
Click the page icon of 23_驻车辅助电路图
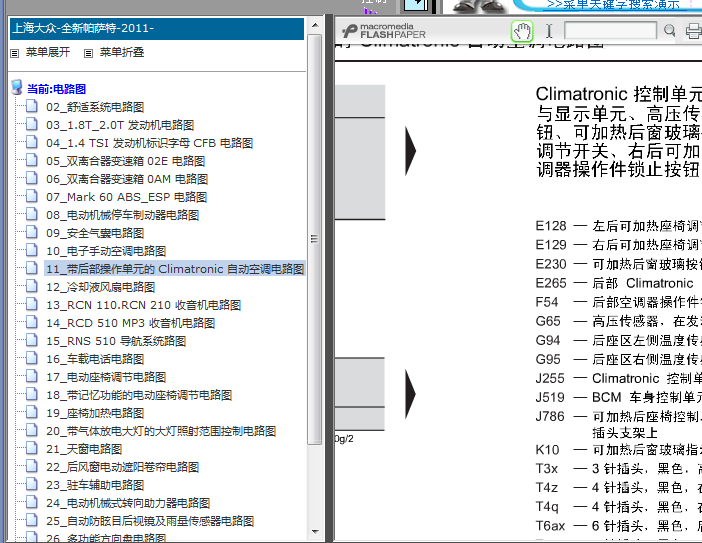[x=32, y=484]
